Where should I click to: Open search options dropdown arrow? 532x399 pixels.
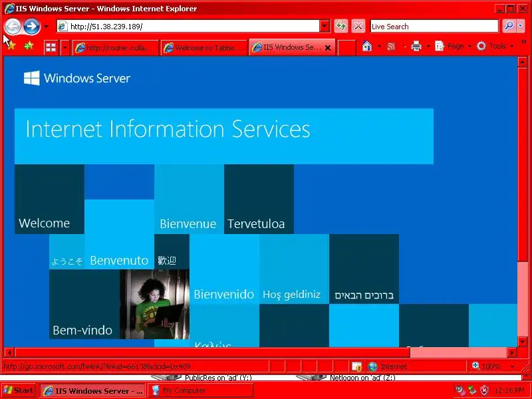tap(521, 26)
